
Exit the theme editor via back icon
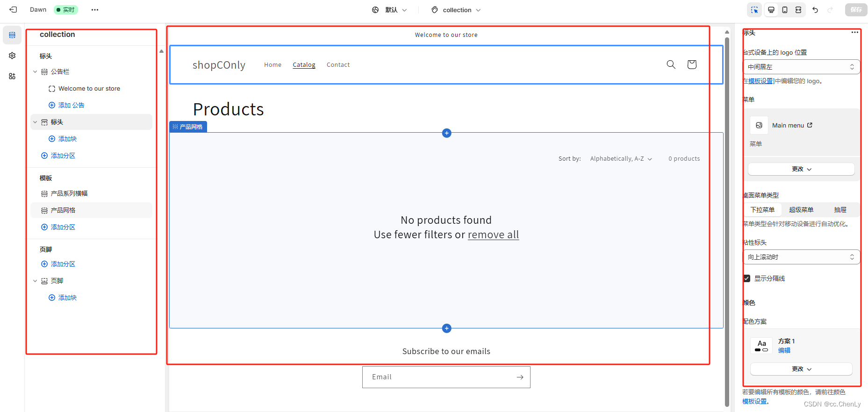[13, 9]
